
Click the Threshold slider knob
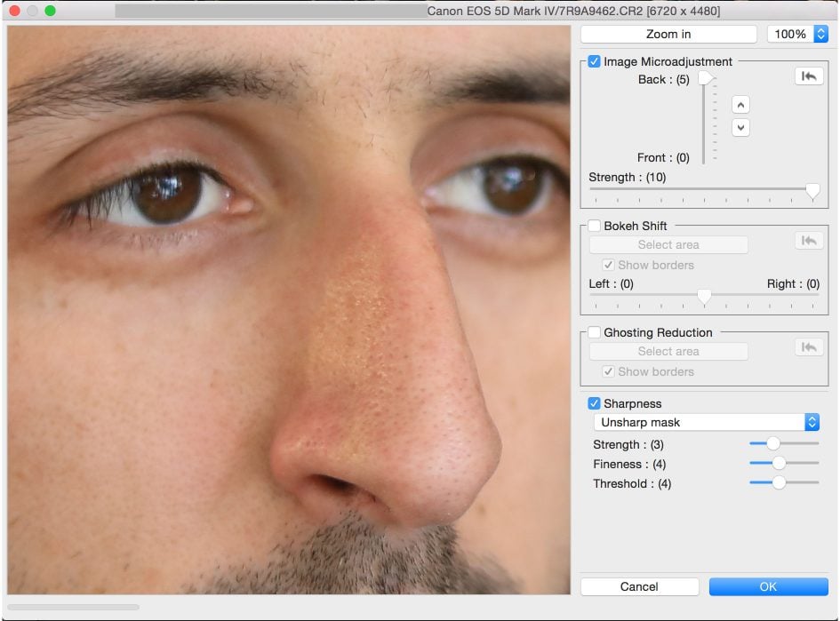(x=779, y=482)
